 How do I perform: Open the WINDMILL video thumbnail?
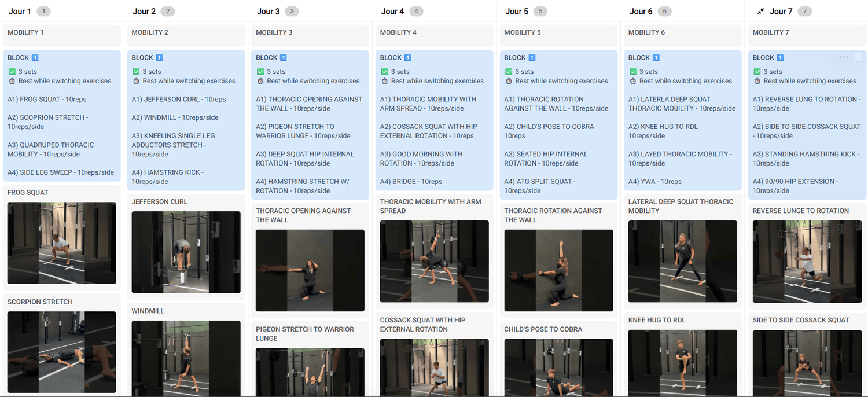pyautogui.click(x=186, y=359)
